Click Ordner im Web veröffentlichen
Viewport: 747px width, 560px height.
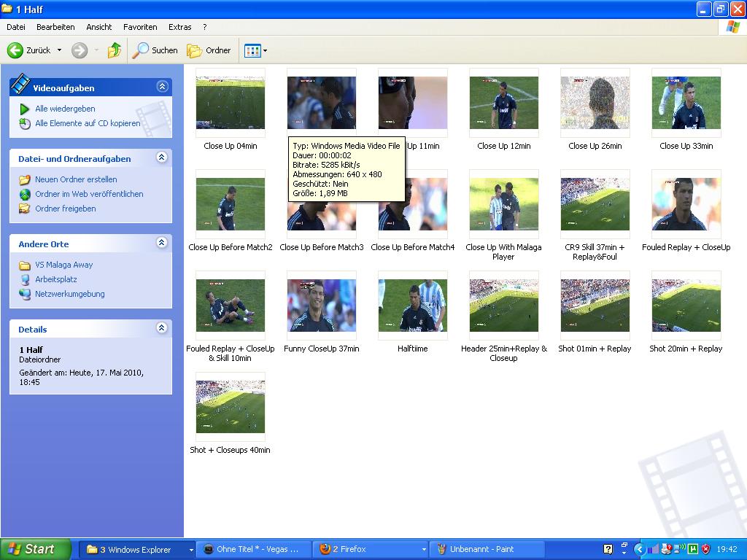89,194
